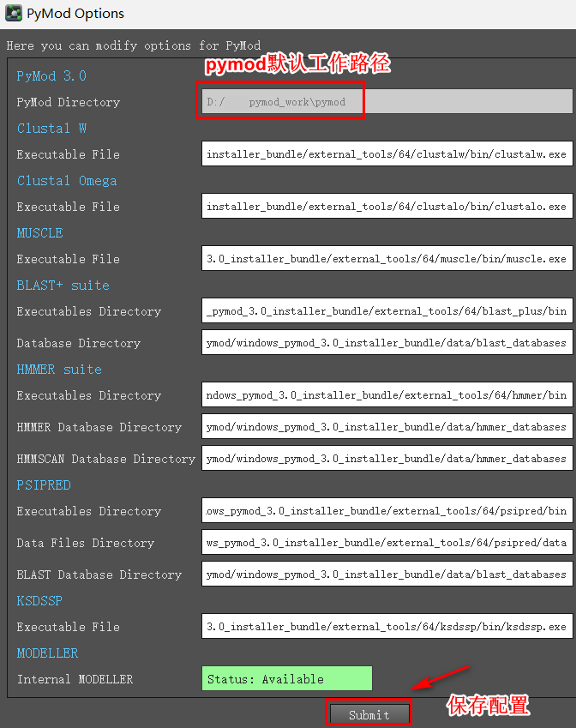Viewport: 576px width, 728px height.
Task: Click the PyMod Directory path field
Action: click(x=387, y=102)
